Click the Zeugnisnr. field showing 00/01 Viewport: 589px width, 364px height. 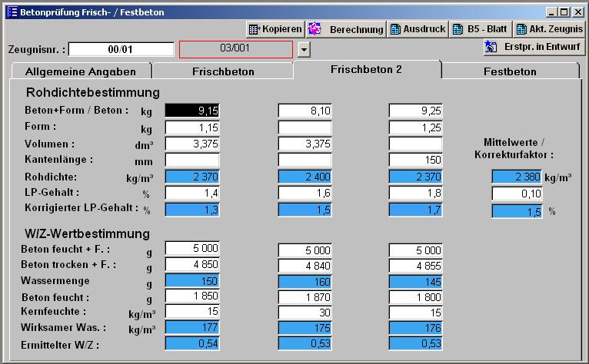(121, 49)
